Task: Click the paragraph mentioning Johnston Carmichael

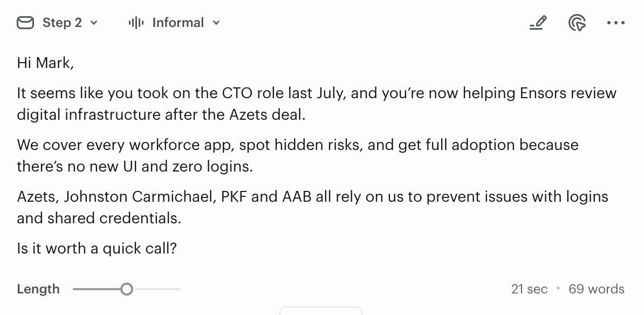Action: click(x=312, y=207)
